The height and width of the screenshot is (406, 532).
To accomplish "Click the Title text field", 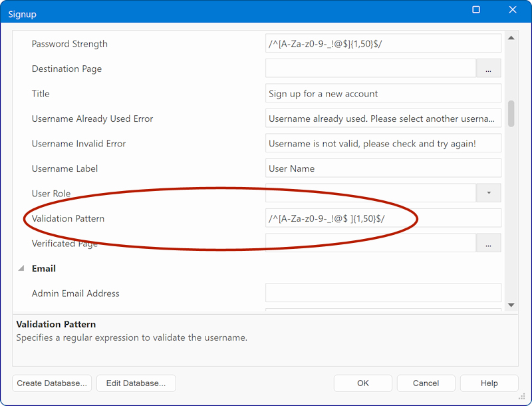I will point(382,94).
